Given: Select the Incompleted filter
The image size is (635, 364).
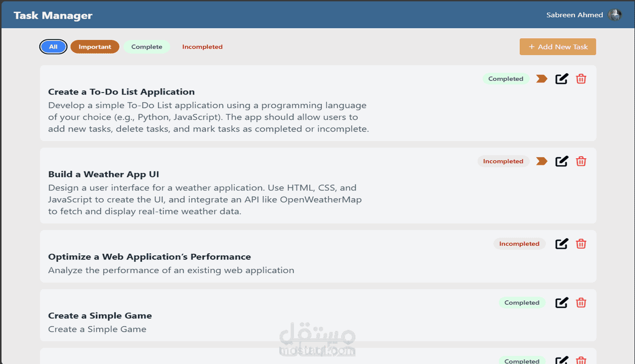Looking at the screenshot, I should 202,47.
